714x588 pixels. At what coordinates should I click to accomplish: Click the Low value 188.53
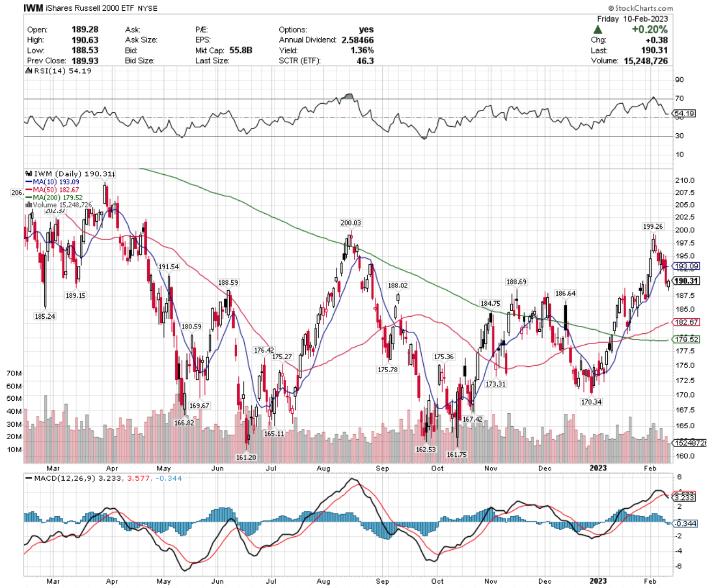(85, 50)
